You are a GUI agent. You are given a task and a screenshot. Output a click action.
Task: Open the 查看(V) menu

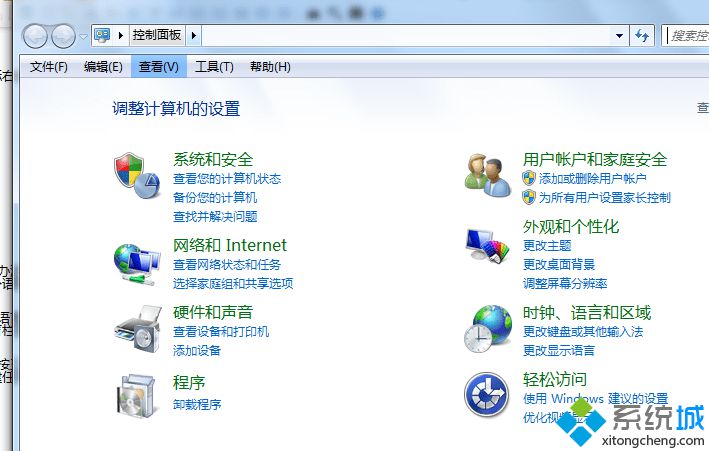pyautogui.click(x=159, y=67)
